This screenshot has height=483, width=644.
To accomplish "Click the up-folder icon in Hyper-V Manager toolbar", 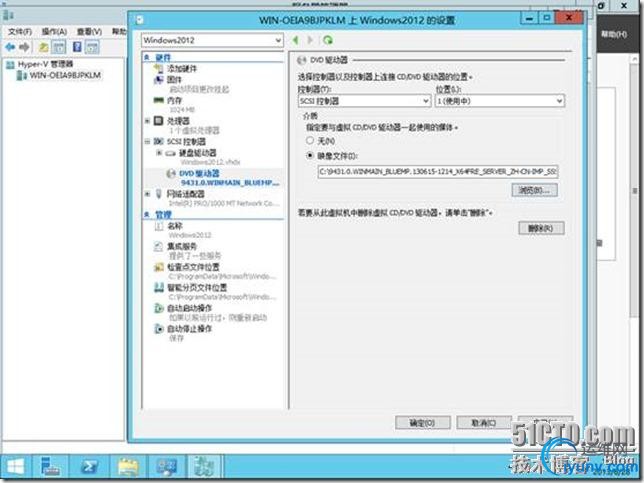I will [x=43, y=48].
